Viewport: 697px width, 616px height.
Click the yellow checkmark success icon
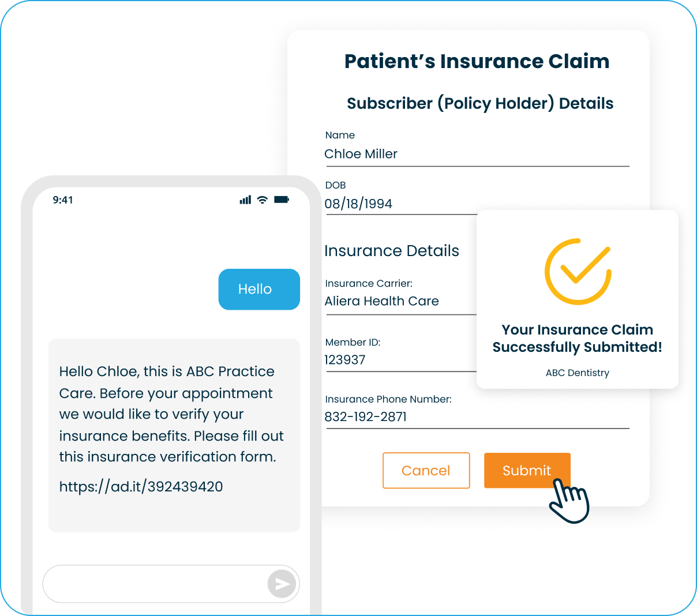tap(578, 271)
